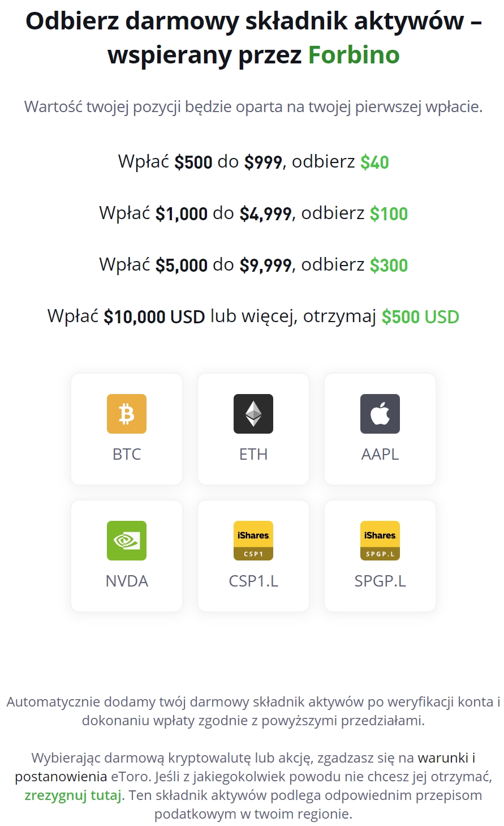
Task: Click the green Forbino brand name
Action: [x=354, y=55]
